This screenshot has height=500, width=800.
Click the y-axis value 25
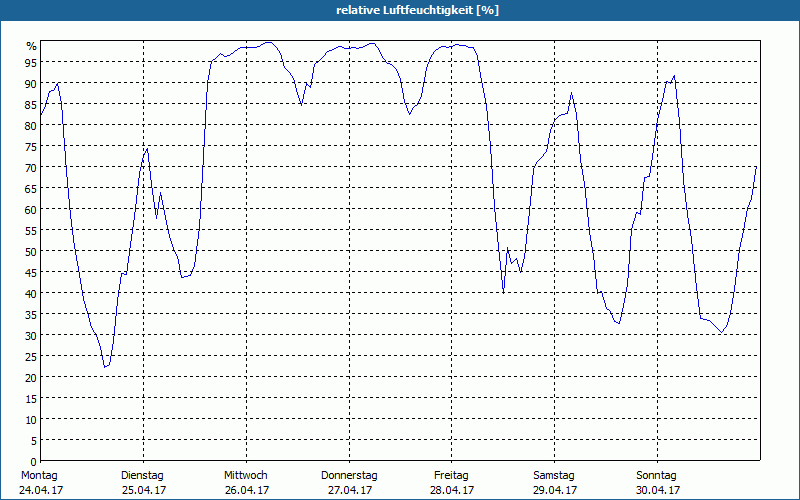point(31,356)
